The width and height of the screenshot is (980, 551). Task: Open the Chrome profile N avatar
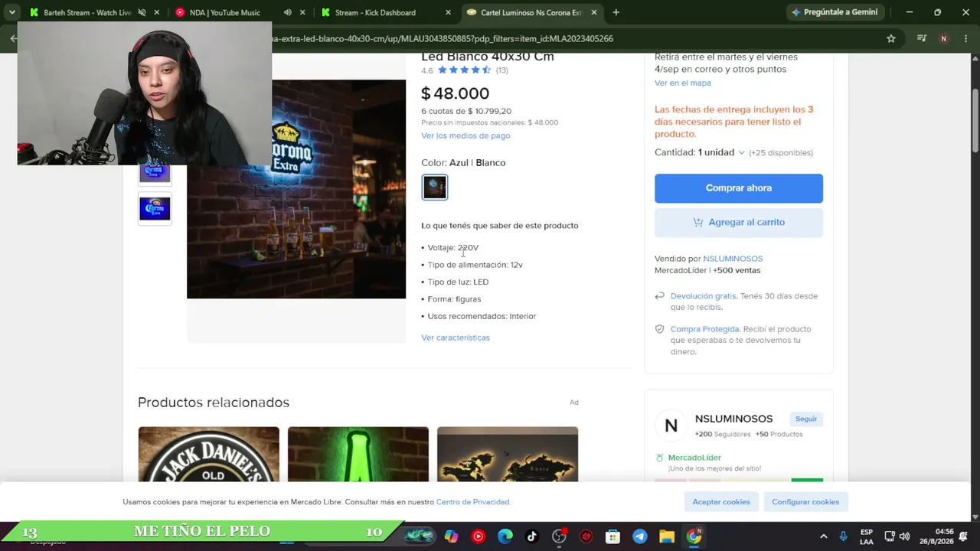tap(943, 38)
